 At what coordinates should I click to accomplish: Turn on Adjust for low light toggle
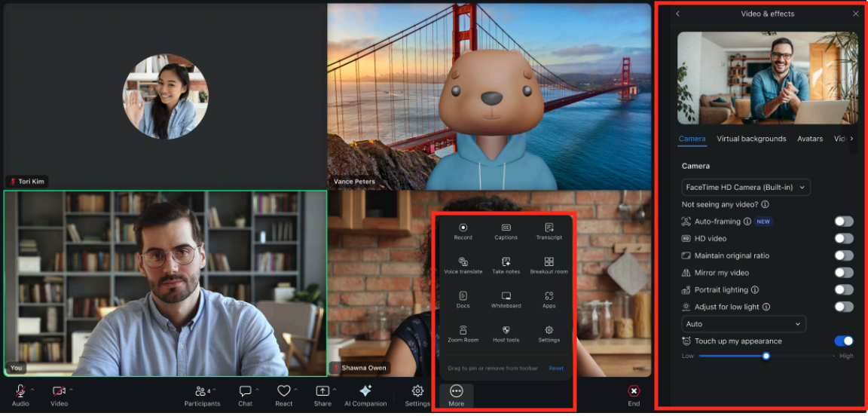tap(844, 307)
